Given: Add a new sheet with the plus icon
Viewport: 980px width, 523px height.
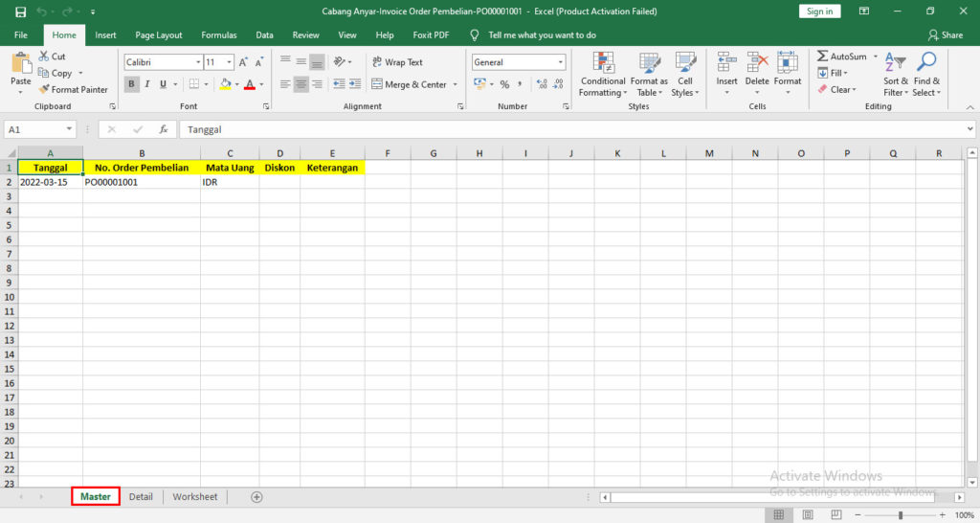Looking at the screenshot, I should pyautogui.click(x=256, y=497).
